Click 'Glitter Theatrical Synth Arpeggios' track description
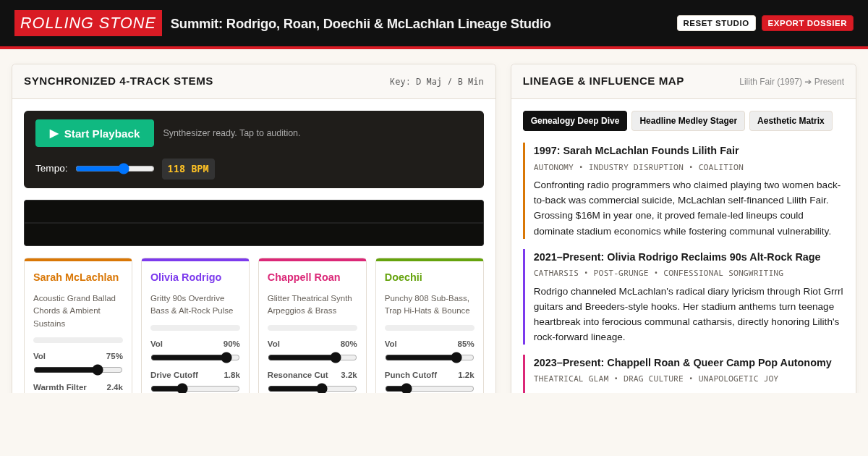The image size is (868, 456). pyautogui.click(x=310, y=305)
